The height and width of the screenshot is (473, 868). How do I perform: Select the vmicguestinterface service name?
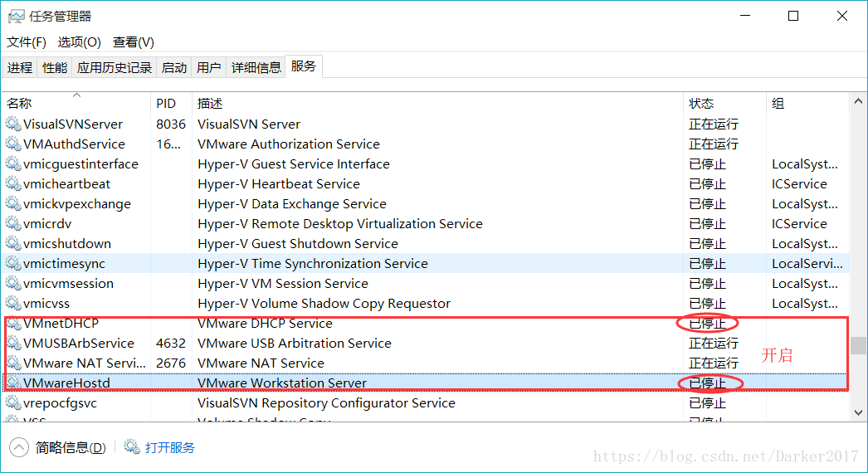click(80, 164)
